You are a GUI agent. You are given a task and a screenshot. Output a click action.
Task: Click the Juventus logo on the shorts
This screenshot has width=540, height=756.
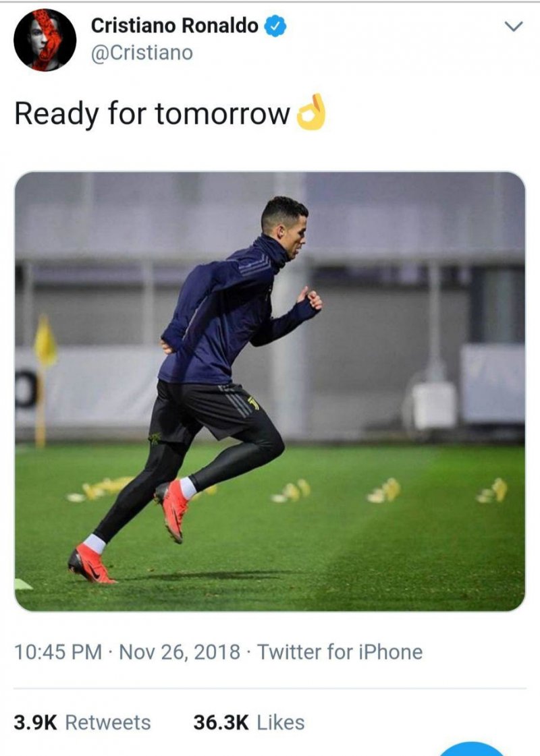(253, 403)
